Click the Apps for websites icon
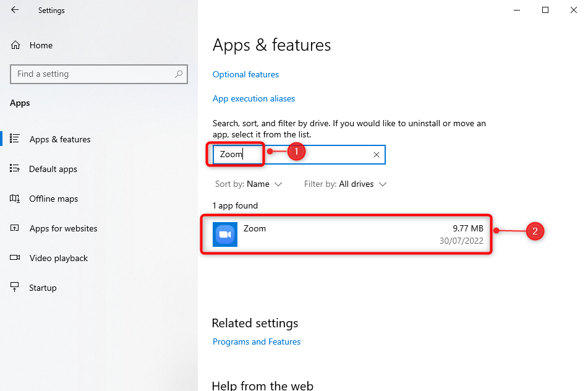 tap(15, 228)
